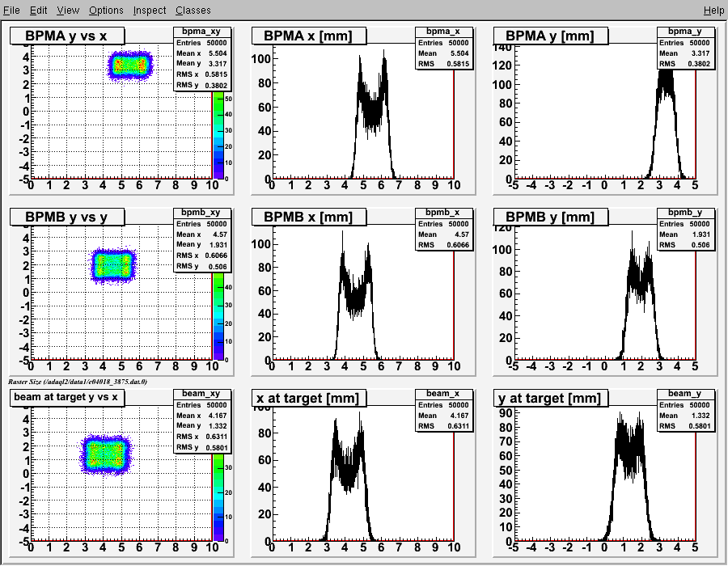
Task: Select the 'BPMA y vs x' plot title
Action: (x=67, y=36)
